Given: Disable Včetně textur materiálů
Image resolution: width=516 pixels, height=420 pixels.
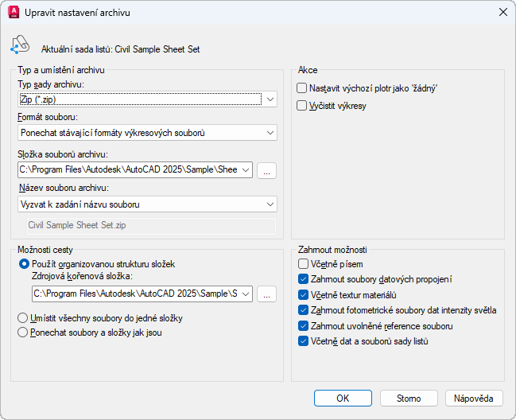Looking at the screenshot, I should (x=302, y=294).
